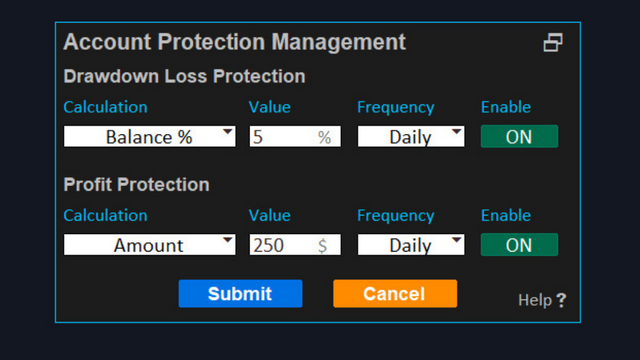Click the blue Submit button

240,293
